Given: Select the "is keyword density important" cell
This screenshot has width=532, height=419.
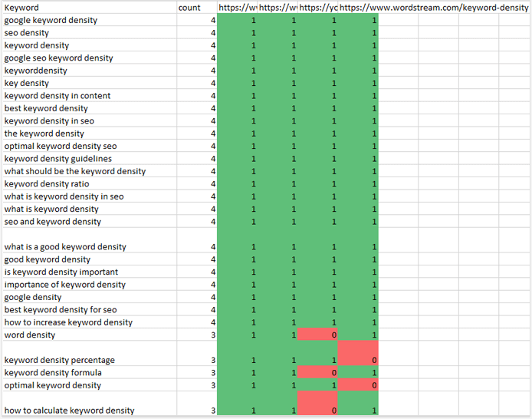Looking at the screenshot, I should click(90, 272).
